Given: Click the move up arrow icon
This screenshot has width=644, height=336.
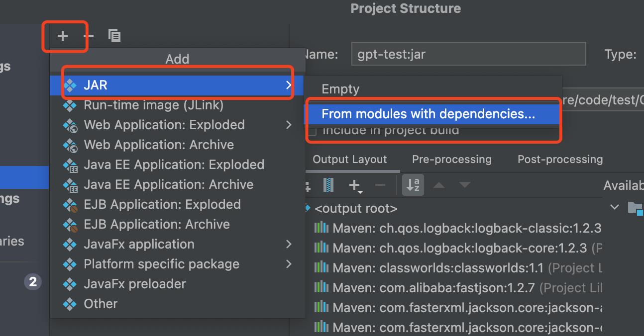Looking at the screenshot, I should tap(439, 185).
